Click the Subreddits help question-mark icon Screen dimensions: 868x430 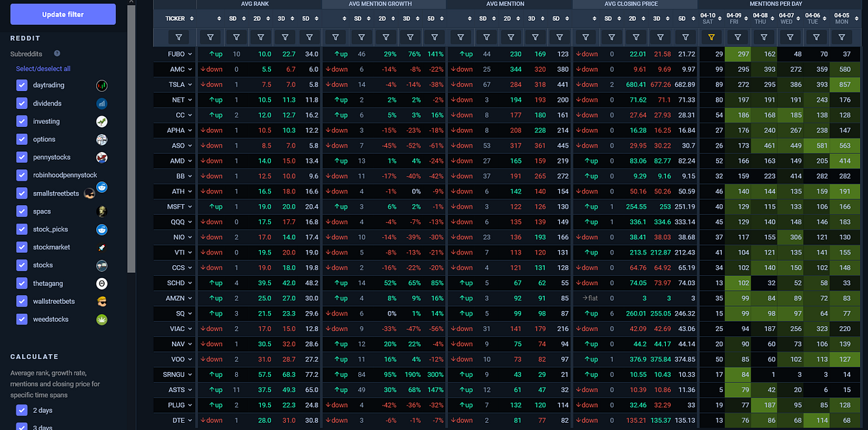click(57, 53)
